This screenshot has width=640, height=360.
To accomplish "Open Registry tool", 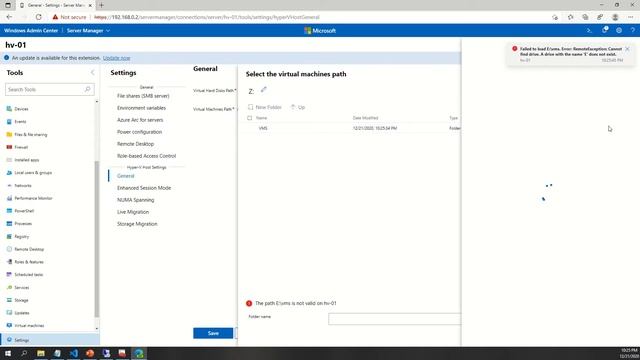I will 22,236.
